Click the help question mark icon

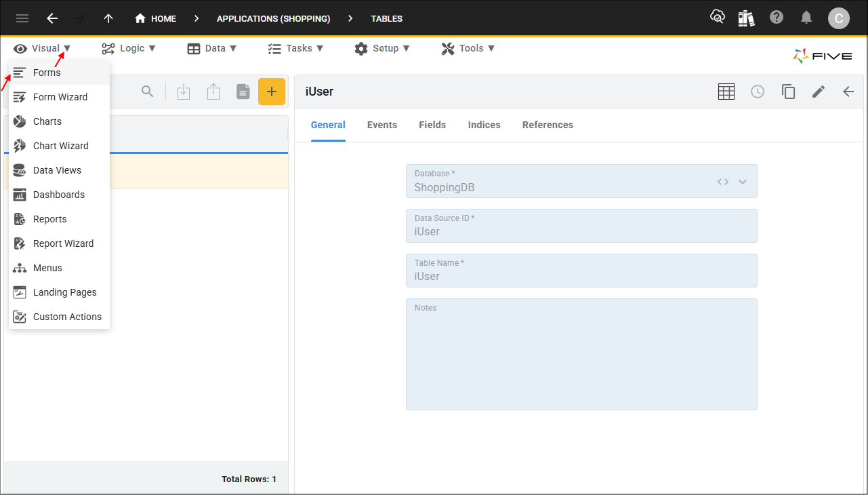777,18
